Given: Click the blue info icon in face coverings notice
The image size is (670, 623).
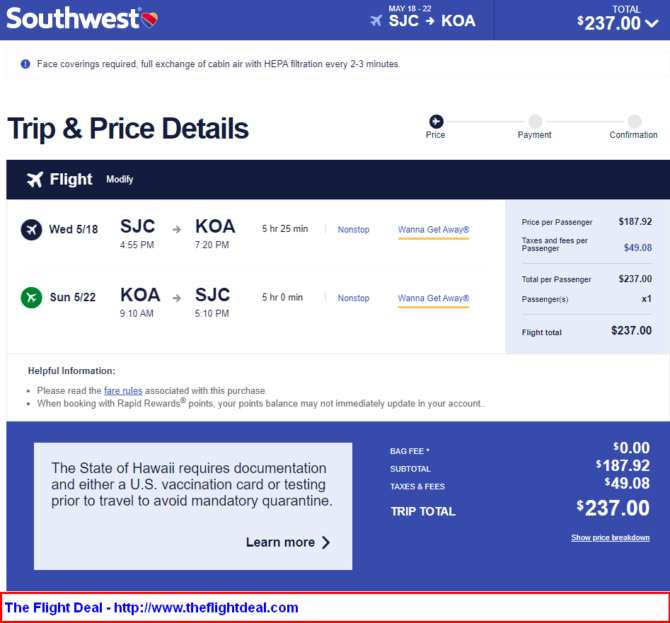Looking at the screenshot, I should [x=26, y=64].
